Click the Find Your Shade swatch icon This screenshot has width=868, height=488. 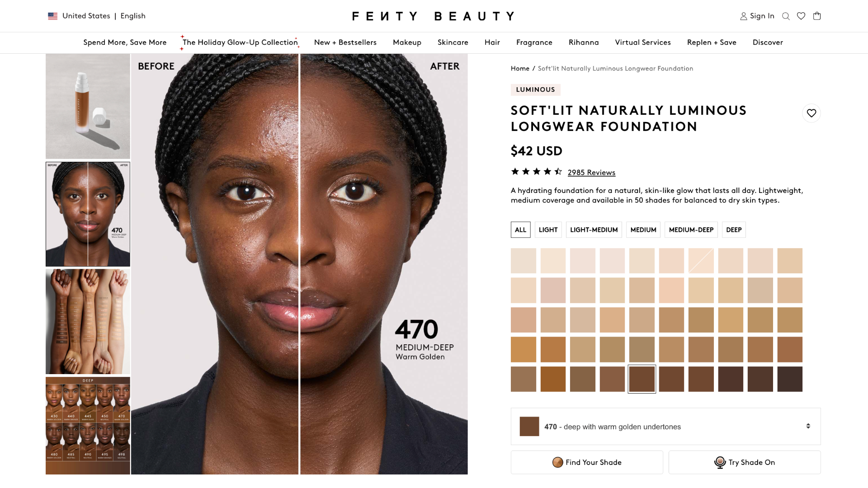pyautogui.click(x=557, y=462)
